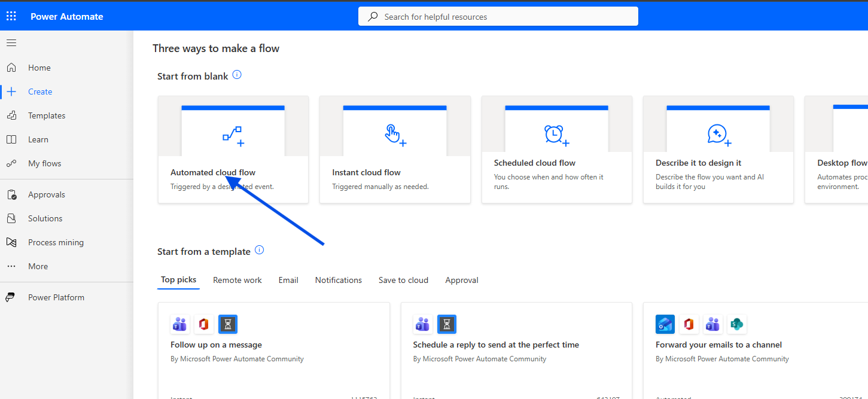
Task: Click info icon beside Start from a template
Action: click(259, 250)
